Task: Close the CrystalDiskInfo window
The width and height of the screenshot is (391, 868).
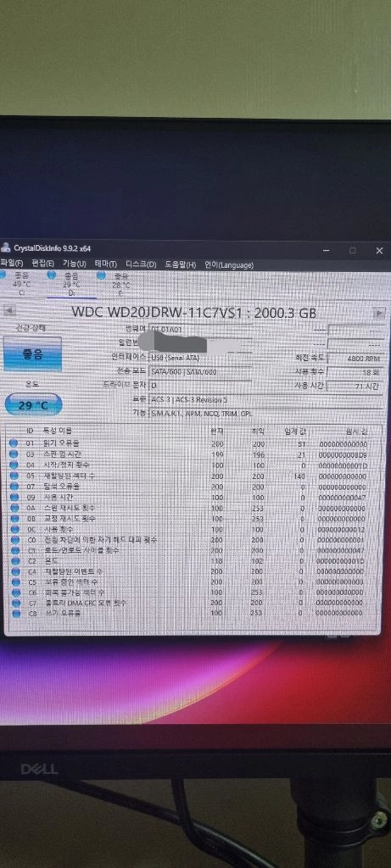Action: click(x=379, y=251)
